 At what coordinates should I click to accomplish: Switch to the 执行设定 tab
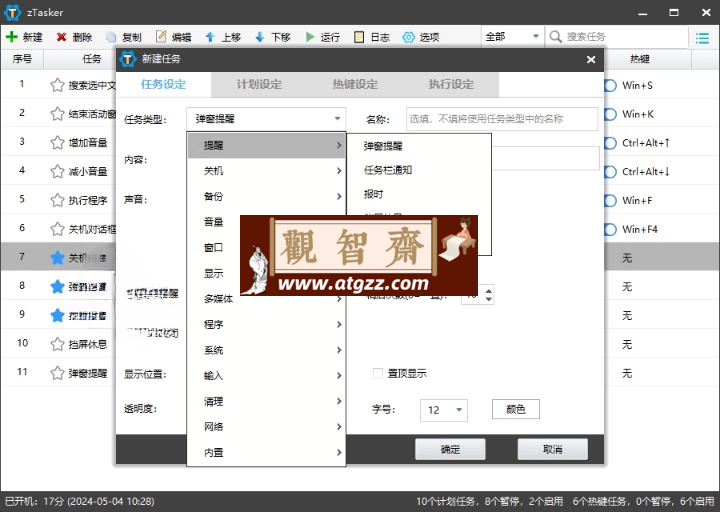tap(451, 84)
